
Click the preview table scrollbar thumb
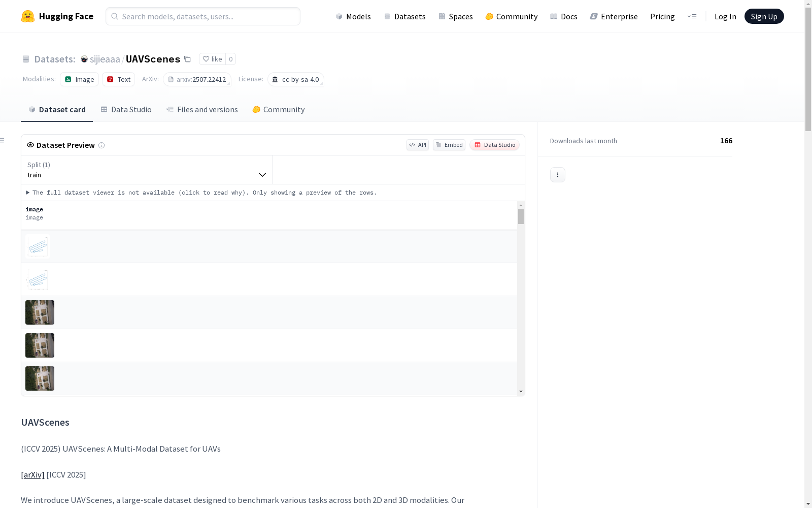click(x=521, y=216)
